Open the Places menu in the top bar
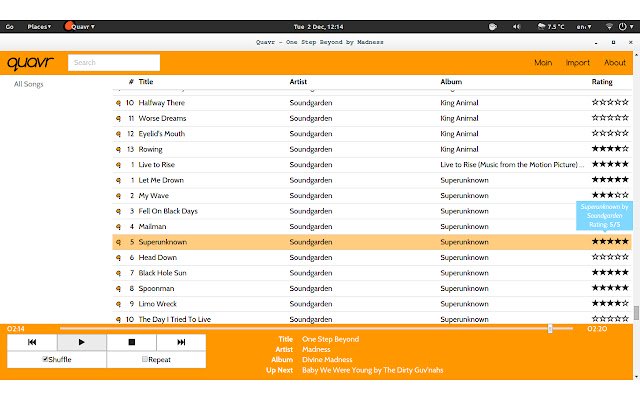Screen dimensions: 640x400 click(39, 27)
